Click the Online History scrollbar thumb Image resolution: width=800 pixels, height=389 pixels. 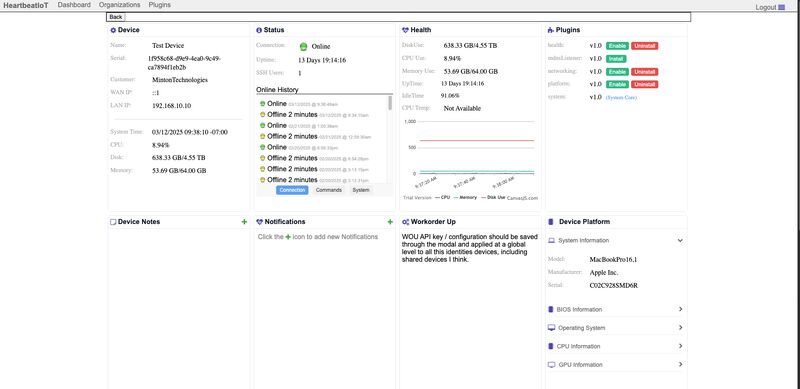click(390, 103)
